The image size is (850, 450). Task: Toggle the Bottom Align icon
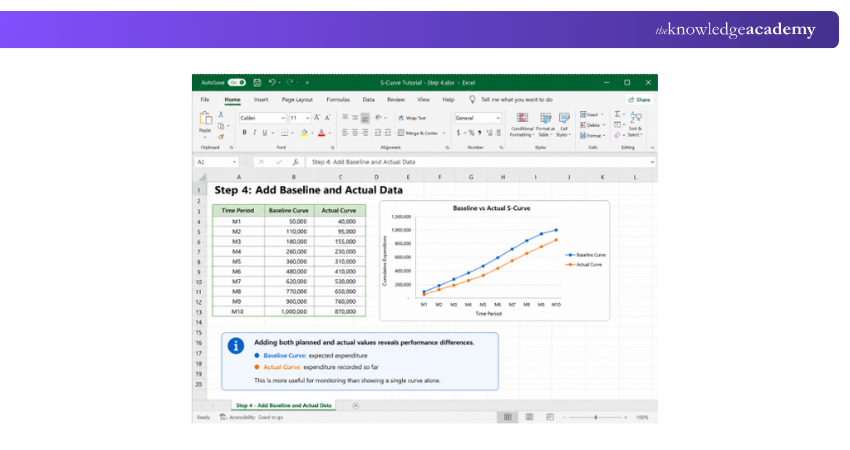[365, 118]
